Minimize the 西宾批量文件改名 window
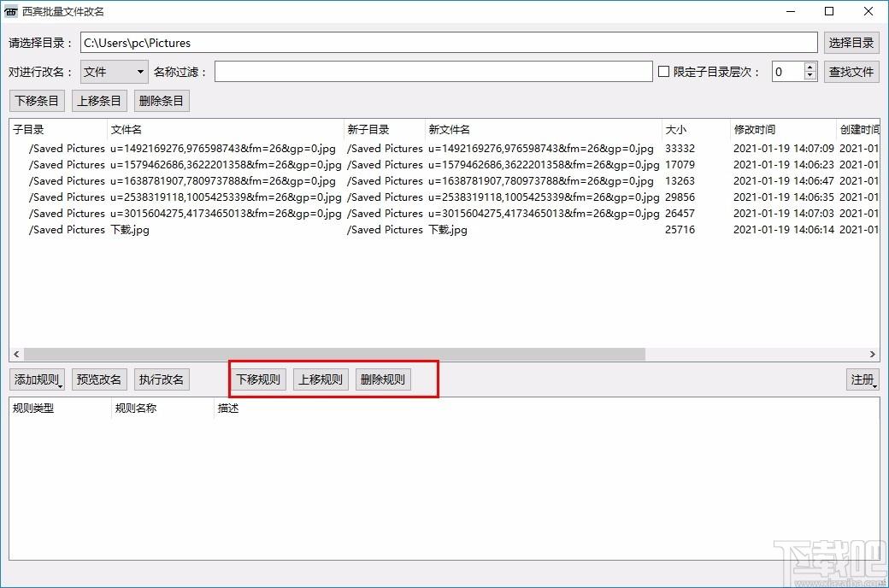 point(792,11)
